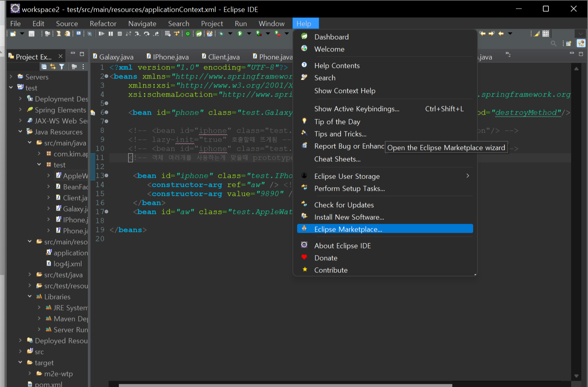
Task: Click the Run with Coverage toolbar icon
Action: [259, 34]
